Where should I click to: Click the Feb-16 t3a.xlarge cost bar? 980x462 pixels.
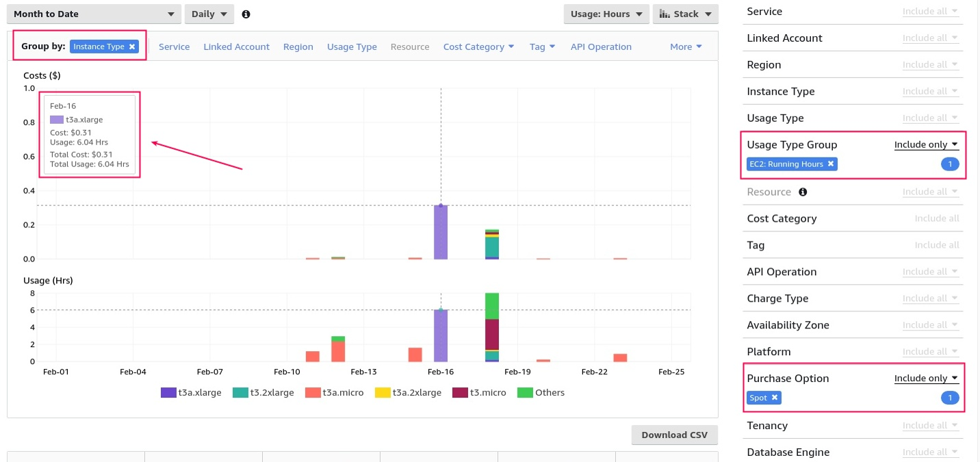click(441, 233)
